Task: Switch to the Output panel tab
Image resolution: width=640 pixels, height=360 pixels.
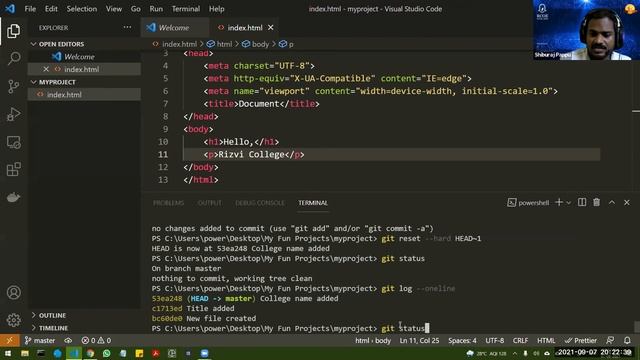Action: [209, 203]
